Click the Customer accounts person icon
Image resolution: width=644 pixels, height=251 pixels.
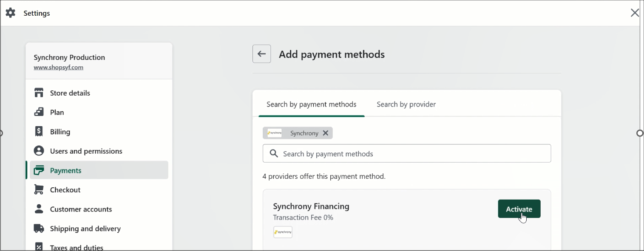pyautogui.click(x=39, y=209)
